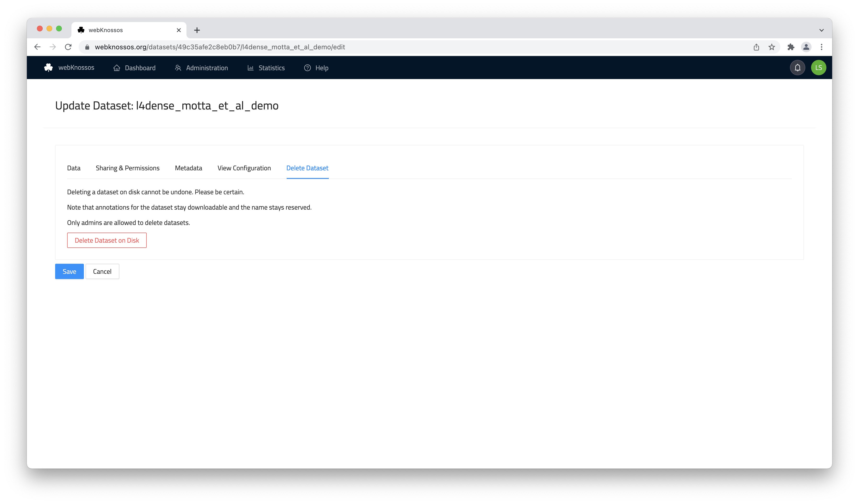Switch to View Configuration tab

point(244,168)
